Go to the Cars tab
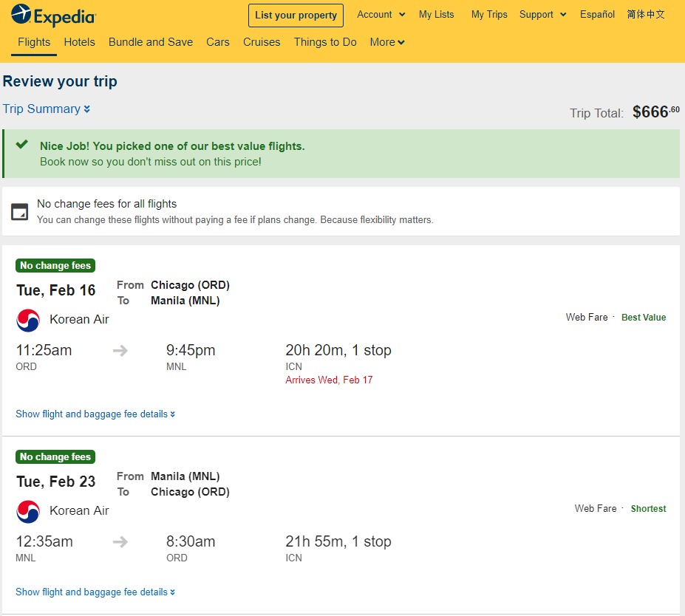 pos(218,42)
